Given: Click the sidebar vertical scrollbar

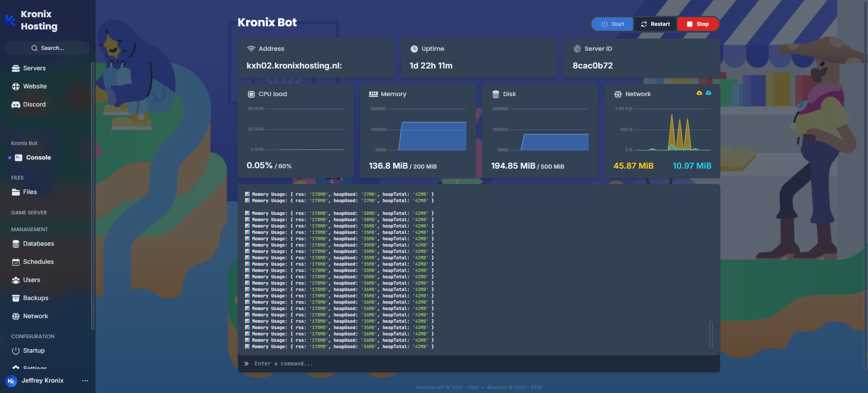Looking at the screenshot, I should 92,196.
